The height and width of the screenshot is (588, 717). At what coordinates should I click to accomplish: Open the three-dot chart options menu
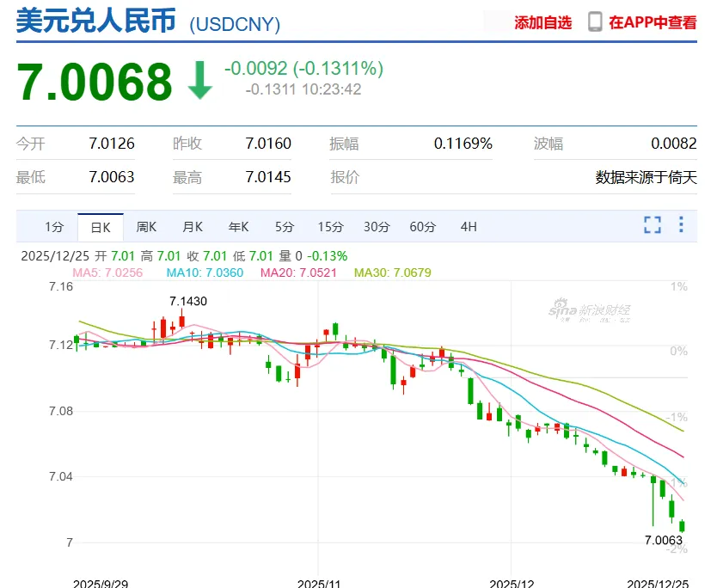click(x=681, y=224)
